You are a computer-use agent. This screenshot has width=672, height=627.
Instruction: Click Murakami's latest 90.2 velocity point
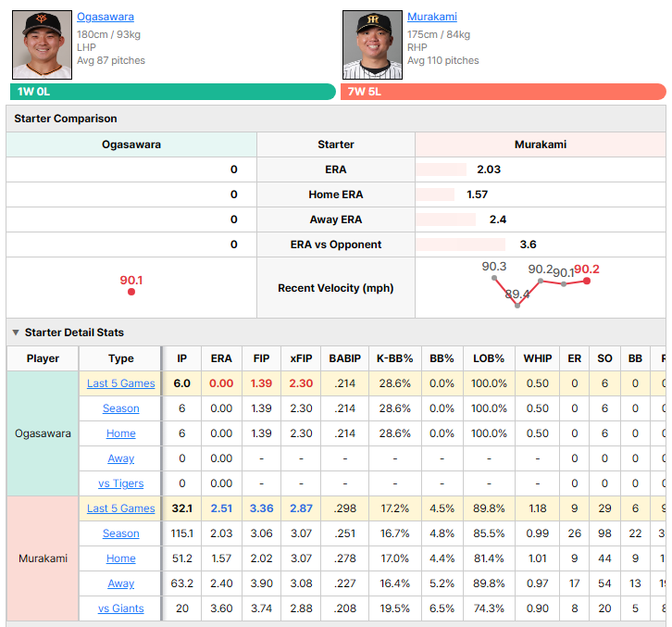(587, 281)
